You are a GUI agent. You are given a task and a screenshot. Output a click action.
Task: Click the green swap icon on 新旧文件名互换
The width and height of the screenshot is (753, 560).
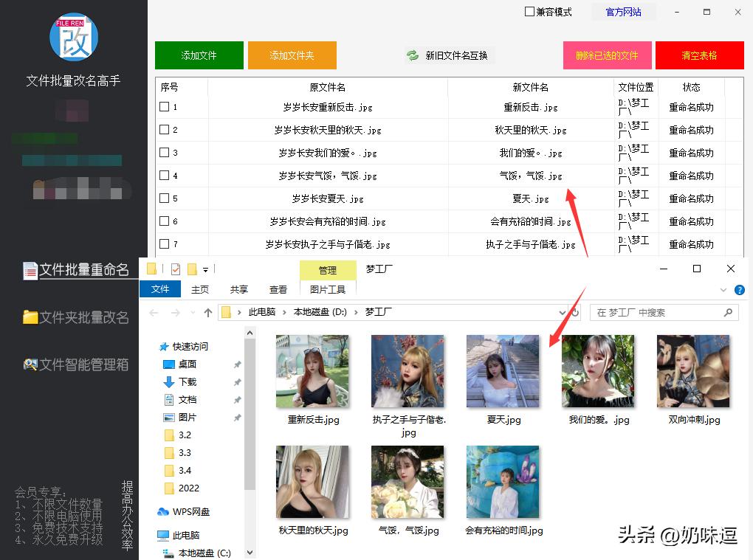(412, 55)
